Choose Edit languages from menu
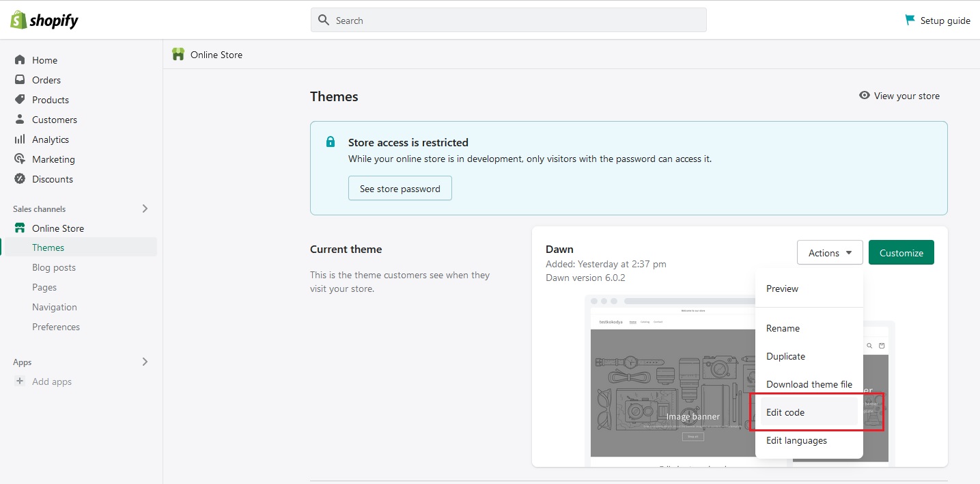980x484 pixels. [x=809, y=440]
